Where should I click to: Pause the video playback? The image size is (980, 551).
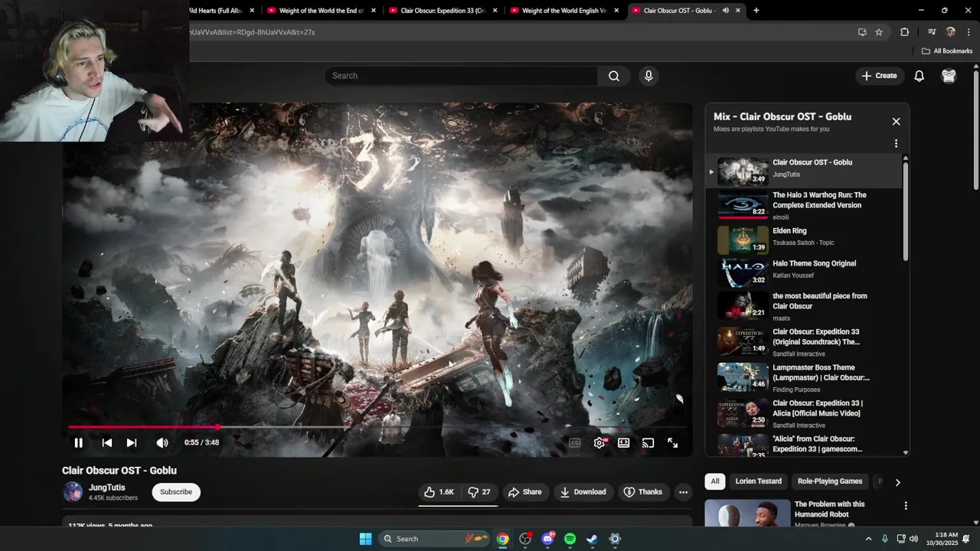(x=78, y=442)
